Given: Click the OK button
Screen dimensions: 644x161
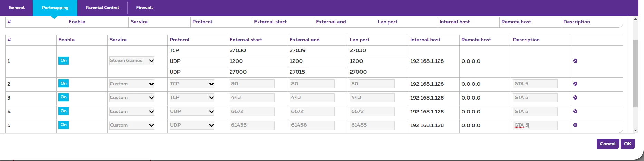Looking at the screenshot, I should 627,144.
